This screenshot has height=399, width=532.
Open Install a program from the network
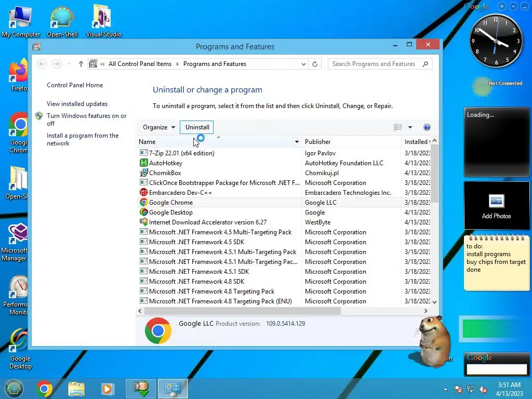coord(83,139)
